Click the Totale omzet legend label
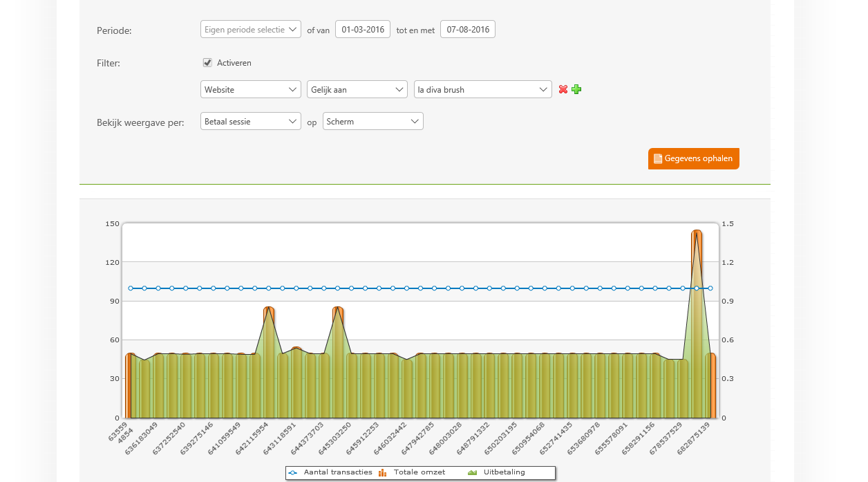 point(419,472)
